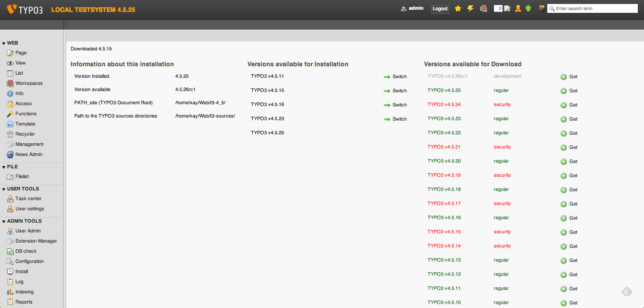Get TYPO3 v4.5.24 security release

pos(569,105)
